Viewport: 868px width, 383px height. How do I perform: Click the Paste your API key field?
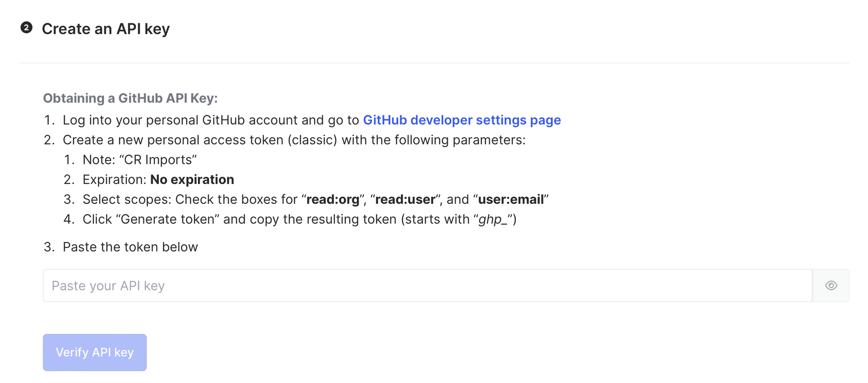coord(428,286)
